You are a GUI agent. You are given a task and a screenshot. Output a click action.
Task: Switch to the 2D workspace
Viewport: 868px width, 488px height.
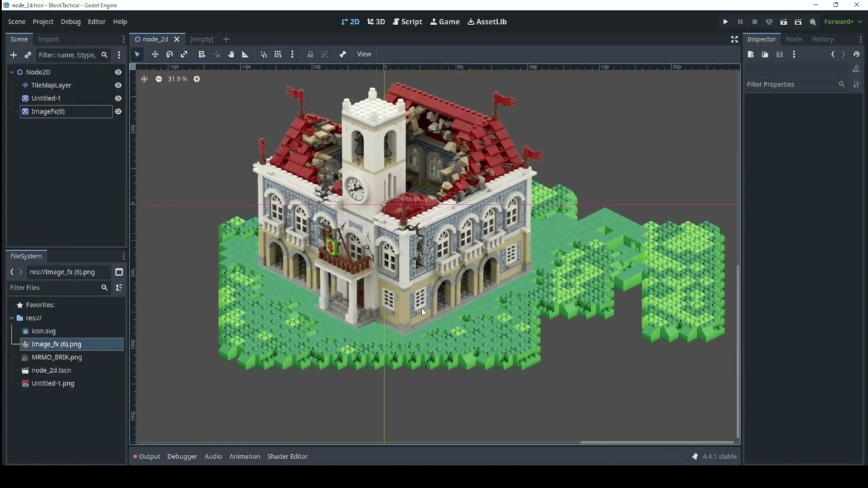(351, 22)
